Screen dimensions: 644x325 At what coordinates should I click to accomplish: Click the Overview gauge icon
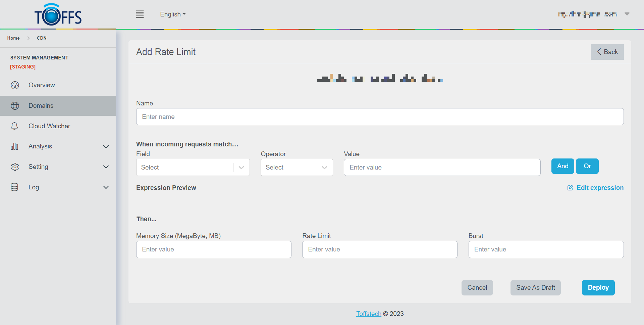click(x=15, y=85)
